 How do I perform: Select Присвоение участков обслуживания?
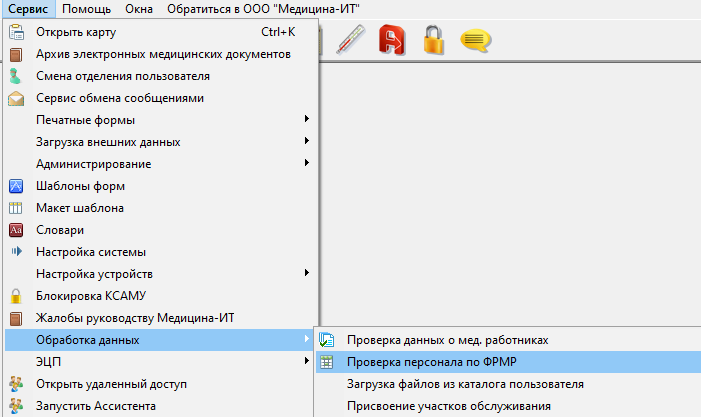pos(449,406)
